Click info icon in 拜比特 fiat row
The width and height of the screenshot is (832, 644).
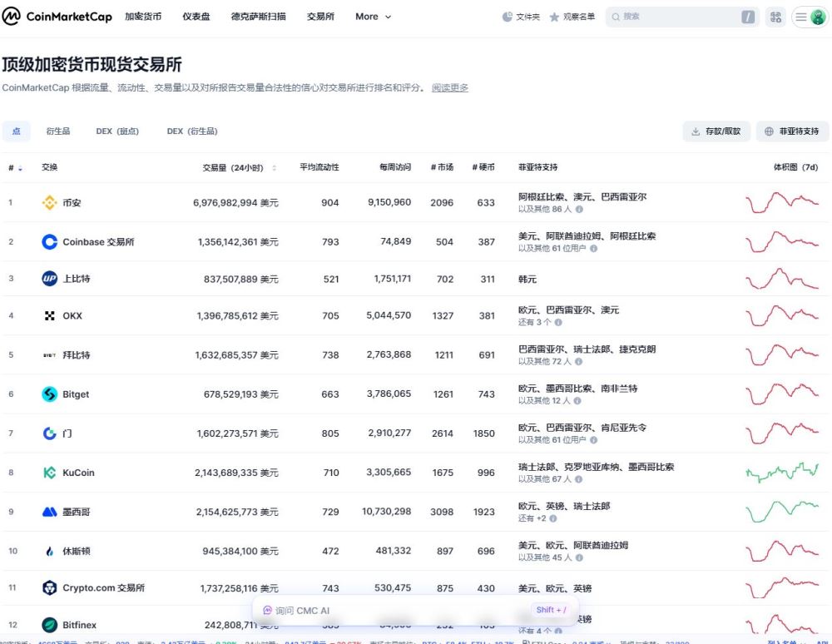578,361
